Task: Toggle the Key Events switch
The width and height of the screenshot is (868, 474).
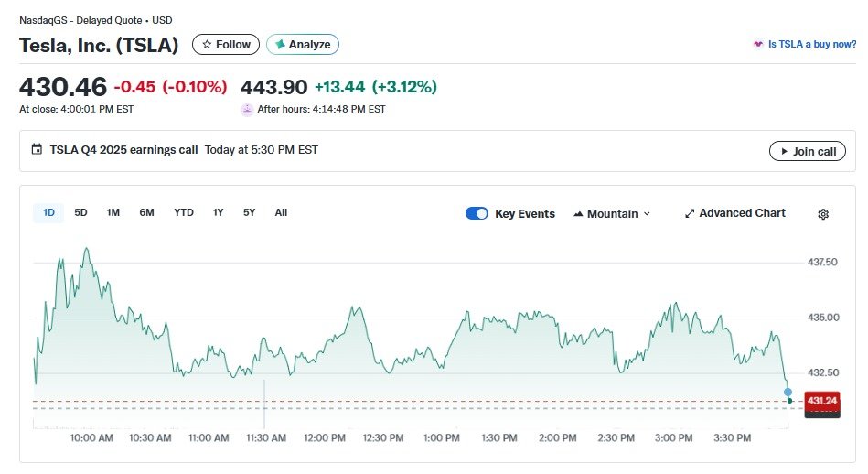Action: click(x=477, y=213)
